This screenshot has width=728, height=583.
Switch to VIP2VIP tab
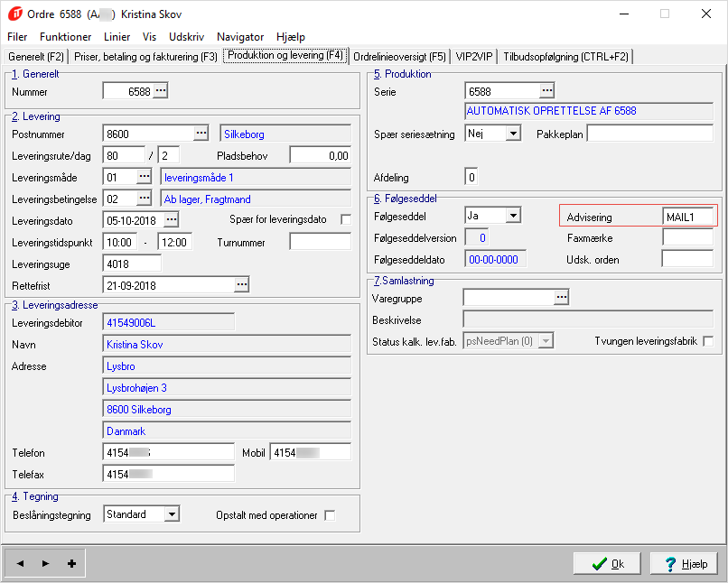pyautogui.click(x=474, y=57)
